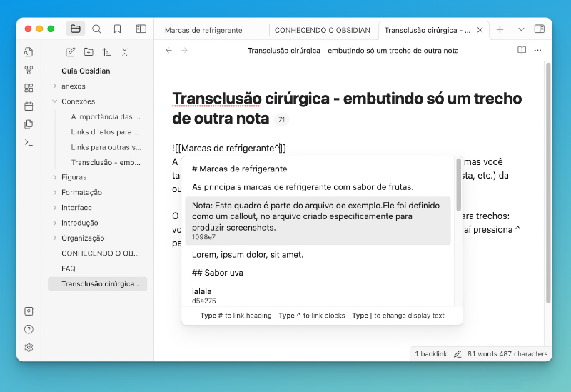Image resolution: width=571 pixels, height=392 pixels.
Task: Open command palette ribbon icon
Action: [29, 142]
